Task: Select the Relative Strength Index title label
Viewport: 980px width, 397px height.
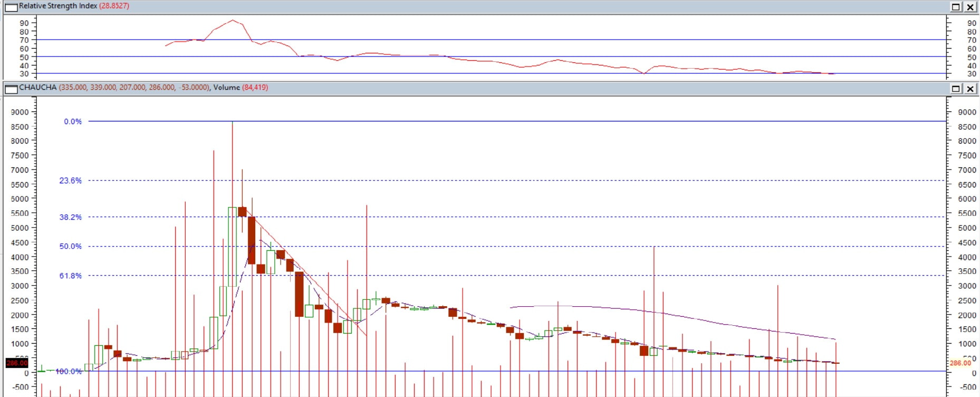Action: pyautogui.click(x=58, y=6)
